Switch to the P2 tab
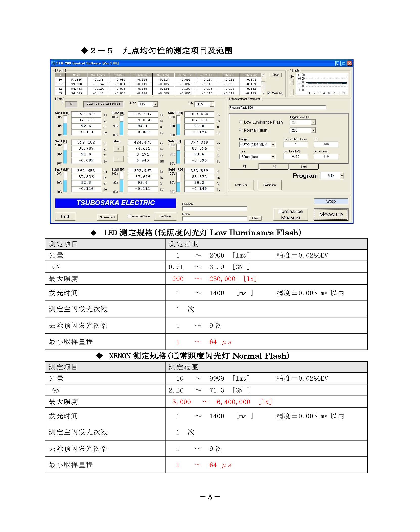The width and height of the screenshot is (420, 532). (x=274, y=167)
